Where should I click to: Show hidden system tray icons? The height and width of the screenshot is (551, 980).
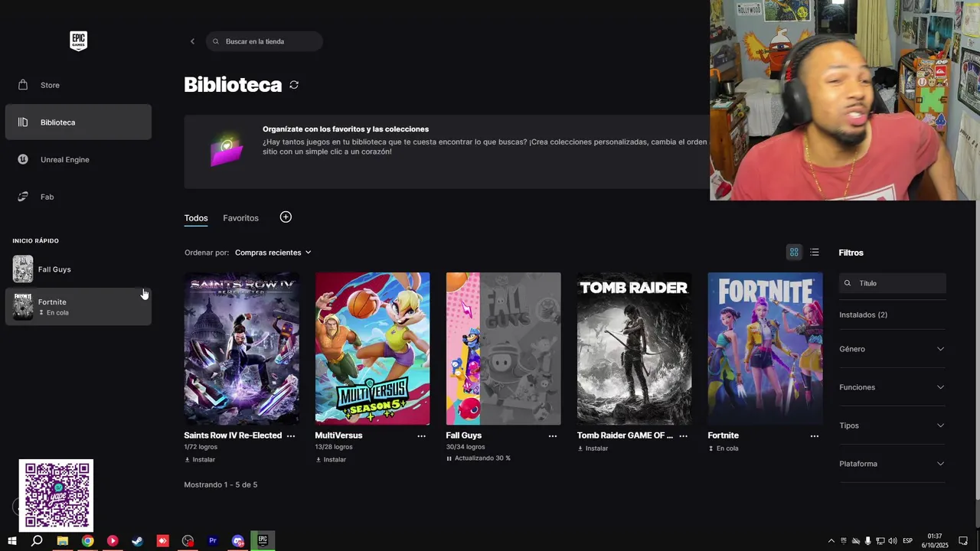point(831,541)
